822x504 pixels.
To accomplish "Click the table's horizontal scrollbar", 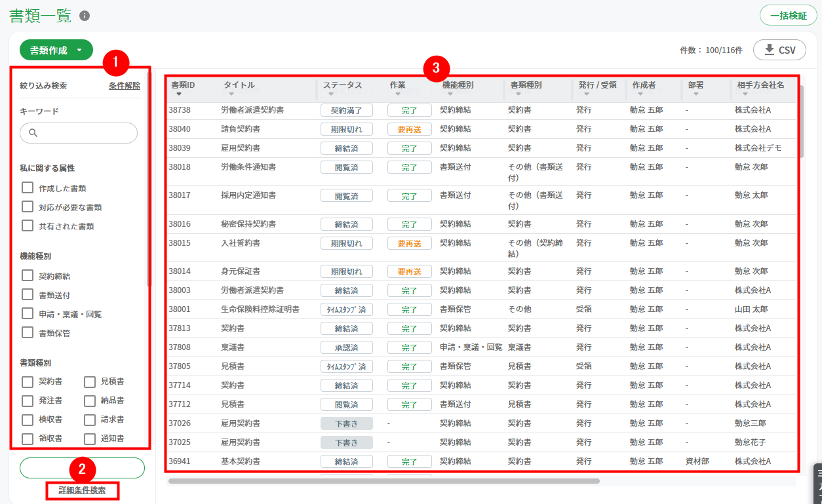I will coord(384,481).
